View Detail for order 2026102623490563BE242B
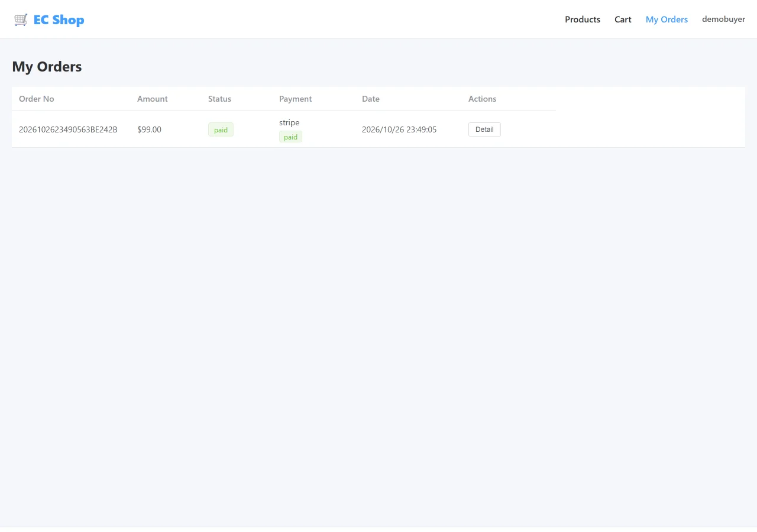Screen dimensions: 757x532 point(484,129)
